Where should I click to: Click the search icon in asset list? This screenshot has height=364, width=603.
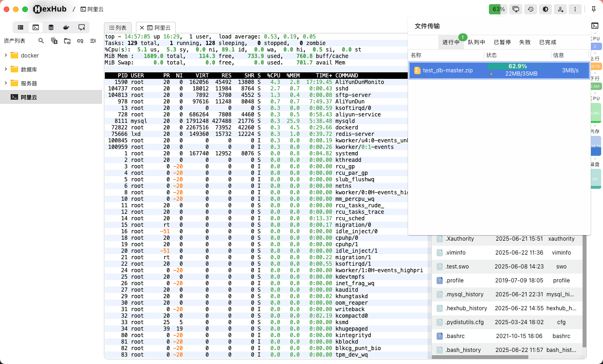coord(41,41)
